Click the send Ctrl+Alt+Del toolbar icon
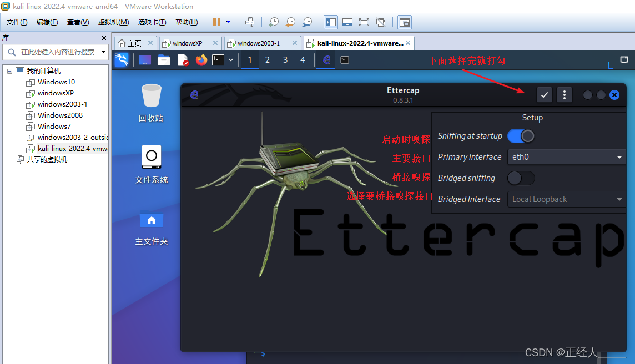Image resolution: width=635 pixels, height=364 pixels. (250, 22)
